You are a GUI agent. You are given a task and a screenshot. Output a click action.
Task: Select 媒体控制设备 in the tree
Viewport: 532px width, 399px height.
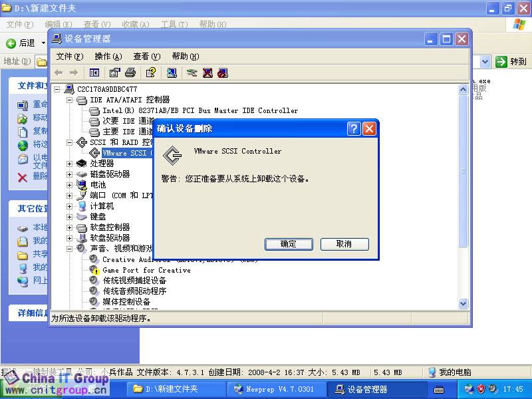126,302
